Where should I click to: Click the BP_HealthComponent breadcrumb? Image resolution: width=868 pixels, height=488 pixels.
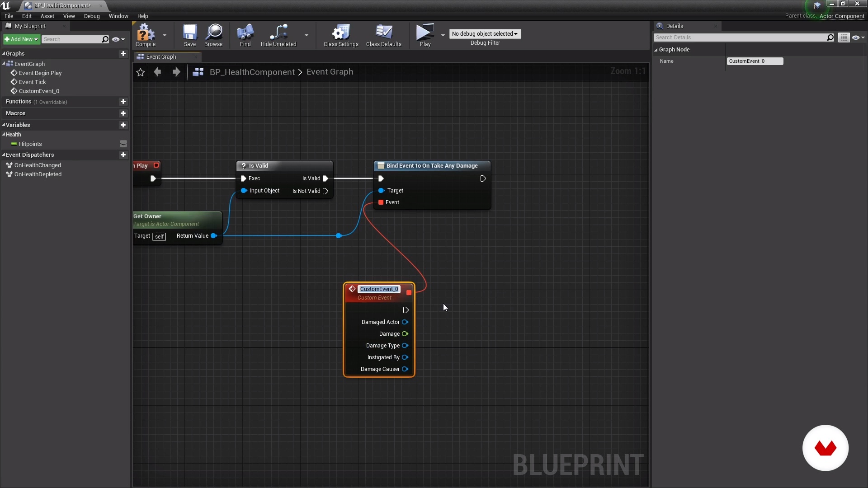pos(252,72)
